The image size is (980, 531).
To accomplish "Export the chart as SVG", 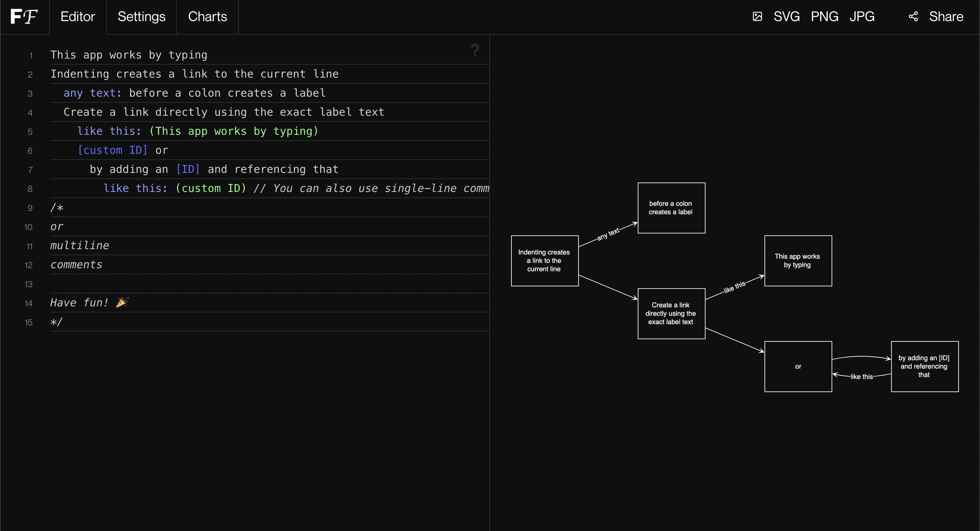I will pos(786,17).
